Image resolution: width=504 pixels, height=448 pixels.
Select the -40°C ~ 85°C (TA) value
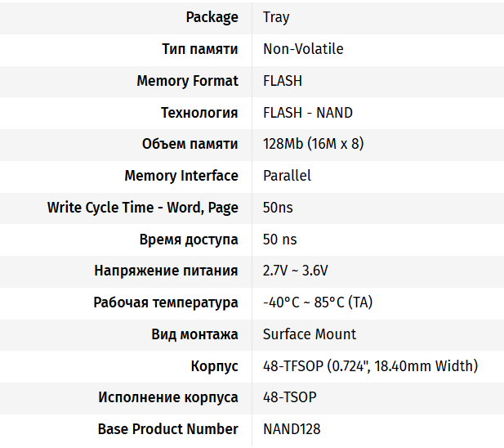(318, 302)
